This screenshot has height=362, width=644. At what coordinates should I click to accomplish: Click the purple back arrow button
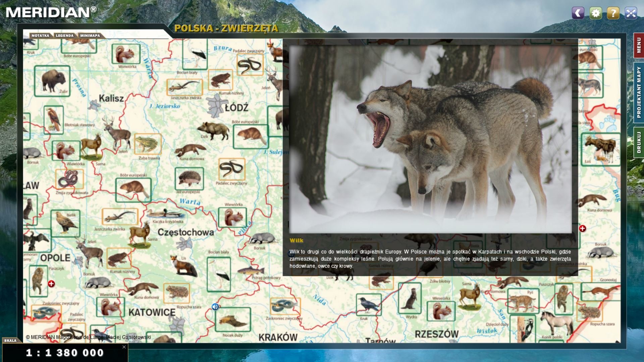[578, 13]
